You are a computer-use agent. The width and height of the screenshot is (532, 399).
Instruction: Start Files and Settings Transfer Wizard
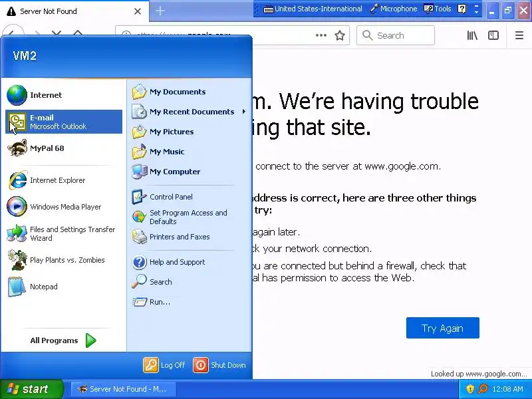pyautogui.click(x=64, y=233)
